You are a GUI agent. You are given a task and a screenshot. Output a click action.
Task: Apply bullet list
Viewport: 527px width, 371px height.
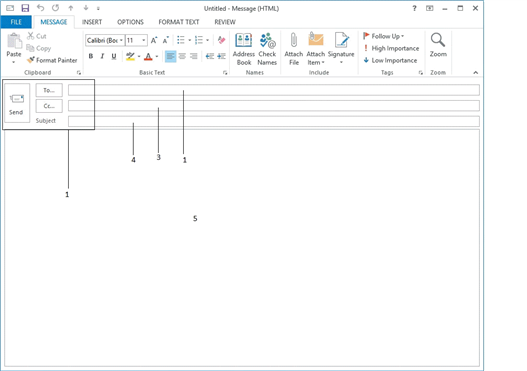pos(181,40)
